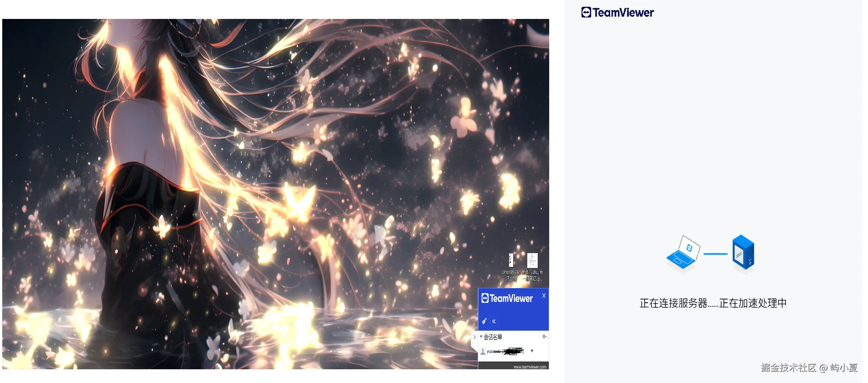Open the 会话名单 gear settings dropdown
868x383 pixels.
coord(544,337)
